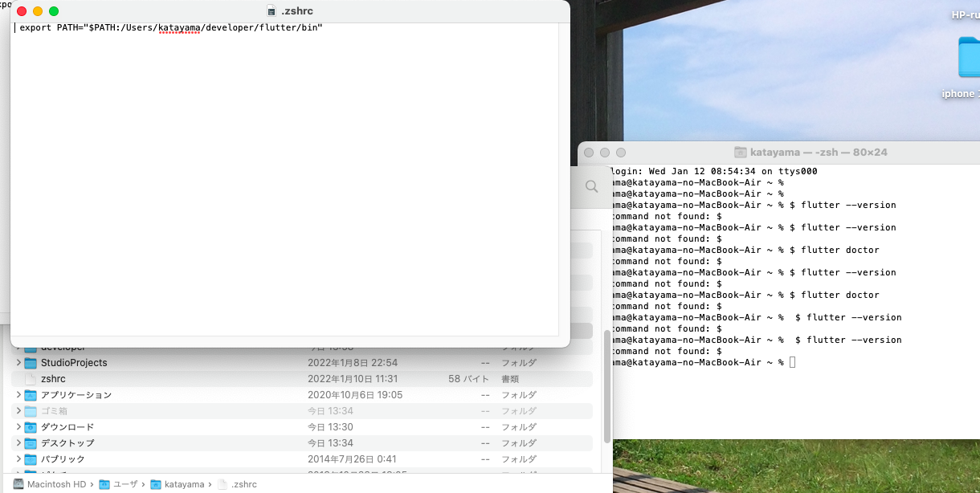Expand the StudioProjects folder
Image resolution: width=980 pixels, height=493 pixels.
click(18, 363)
